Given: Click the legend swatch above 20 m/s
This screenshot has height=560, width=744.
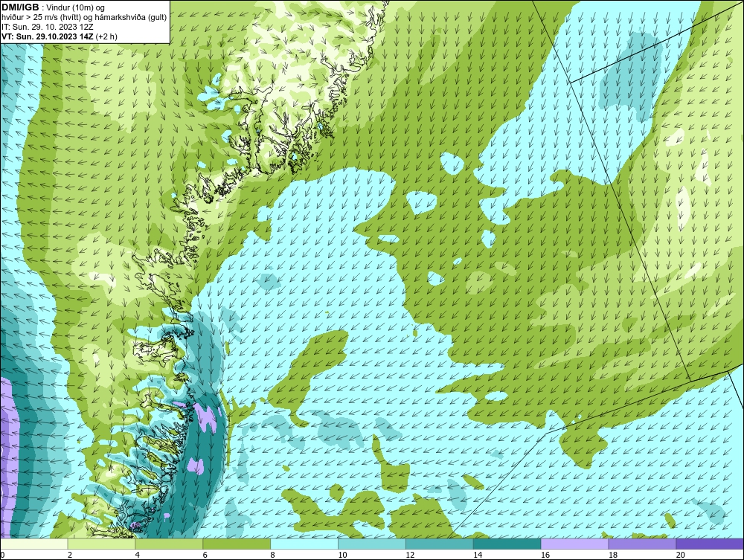Looking at the screenshot, I should click(710, 544).
